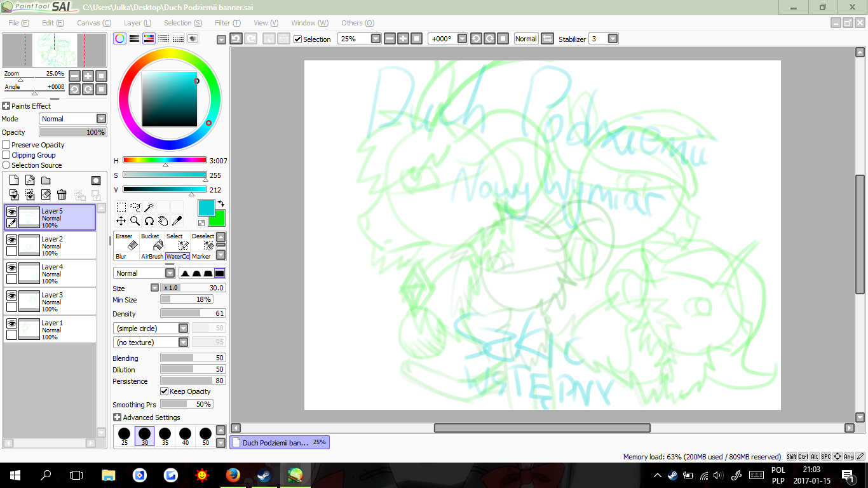Select the AirBrush tool
Image resolution: width=868 pixels, height=488 pixels.
(152, 257)
